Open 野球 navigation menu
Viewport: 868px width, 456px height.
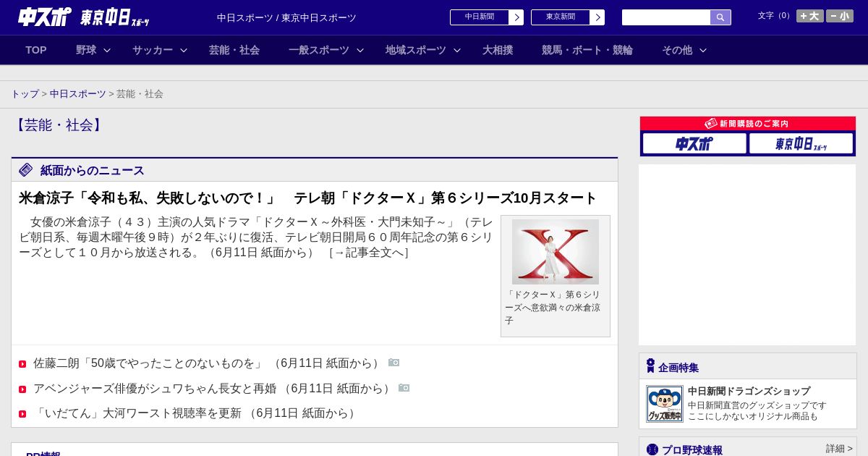click(86, 50)
